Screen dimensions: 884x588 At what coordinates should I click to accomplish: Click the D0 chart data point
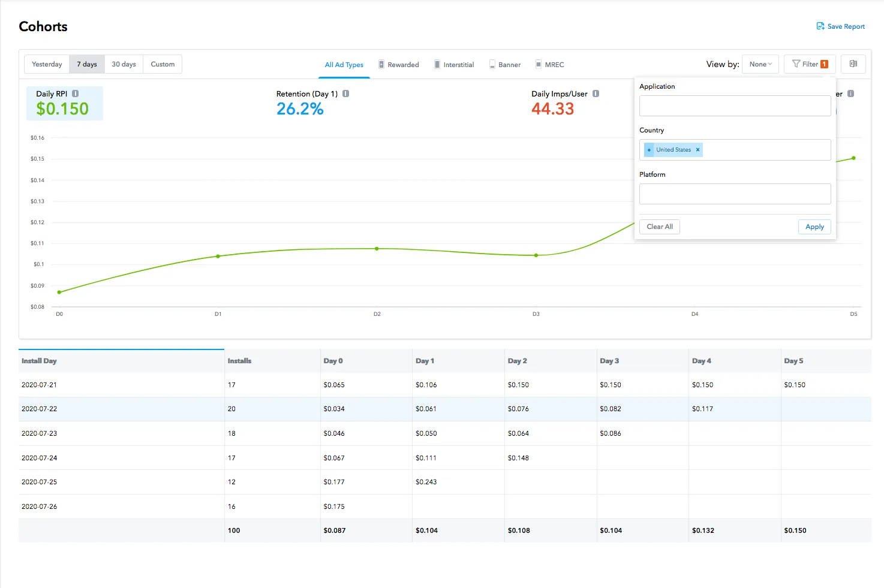pos(59,293)
